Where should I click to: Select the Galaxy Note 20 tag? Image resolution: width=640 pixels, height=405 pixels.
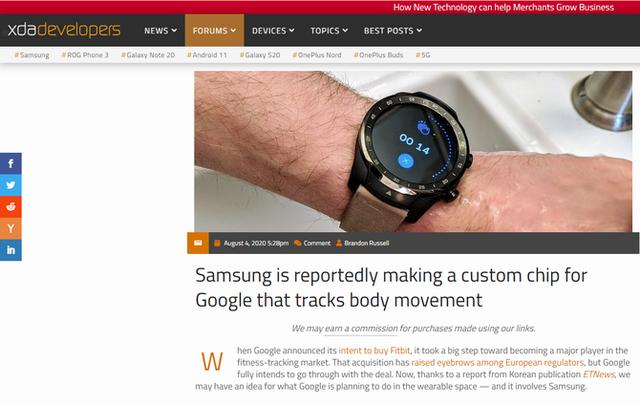point(148,55)
